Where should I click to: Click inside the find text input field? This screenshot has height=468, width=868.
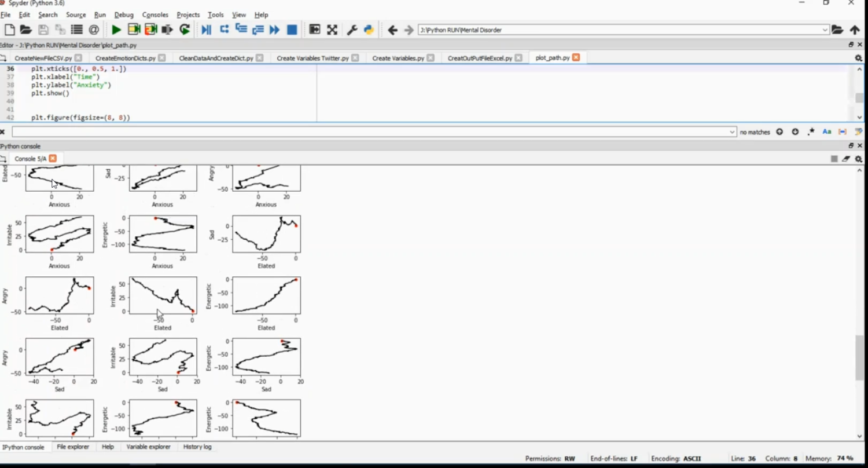(x=370, y=132)
